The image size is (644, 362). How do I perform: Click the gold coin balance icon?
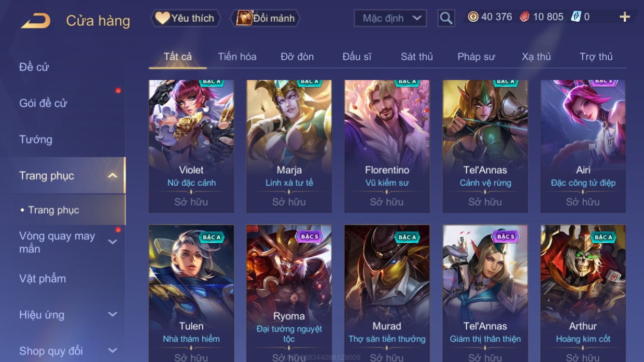click(473, 17)
